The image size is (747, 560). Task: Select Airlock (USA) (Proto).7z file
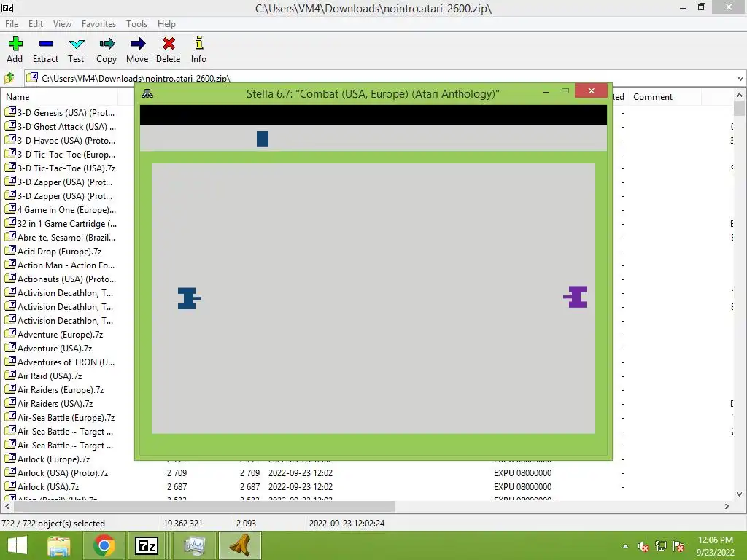coord(63,473)
